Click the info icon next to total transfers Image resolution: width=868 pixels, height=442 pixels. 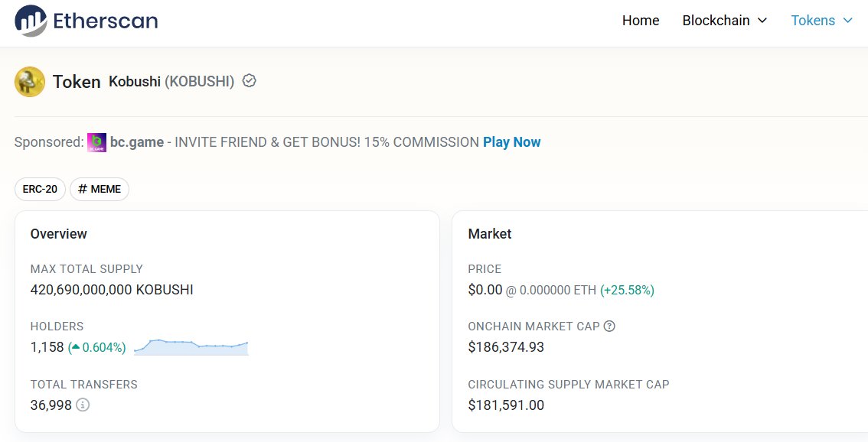(83, 405)
